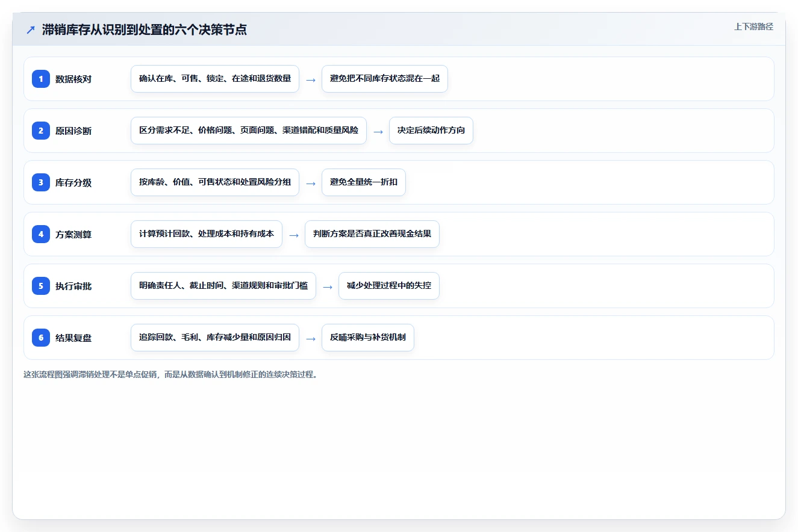This screenshot has width=798, height=532.
Task: Select the 确认在库、可售、锁定、在途和退货数量 box
Action: pyautogui.click(x=215, y=79)
